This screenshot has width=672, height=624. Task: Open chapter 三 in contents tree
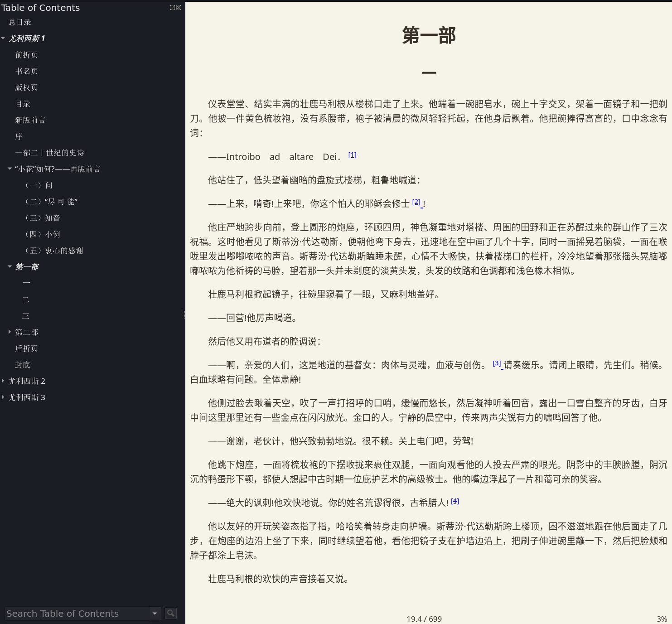tap(26, 316)
